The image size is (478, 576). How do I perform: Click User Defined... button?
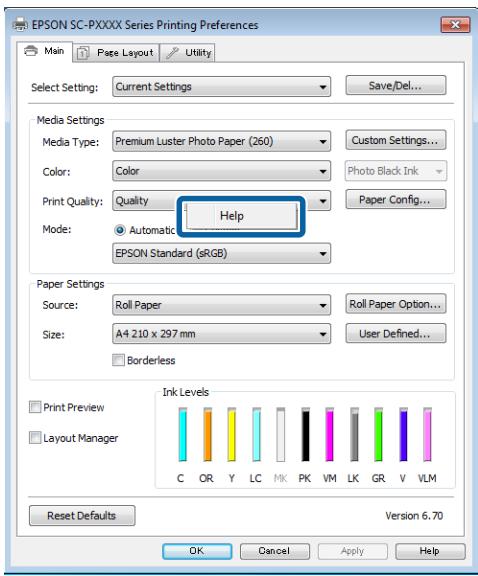pos(396,334)
